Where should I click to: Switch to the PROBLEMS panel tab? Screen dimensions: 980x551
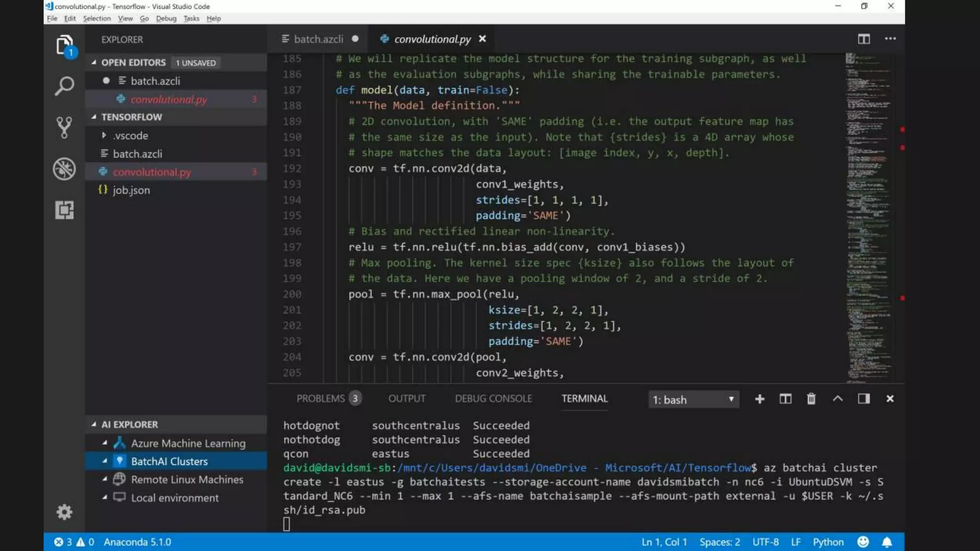(x=329, y=398)
